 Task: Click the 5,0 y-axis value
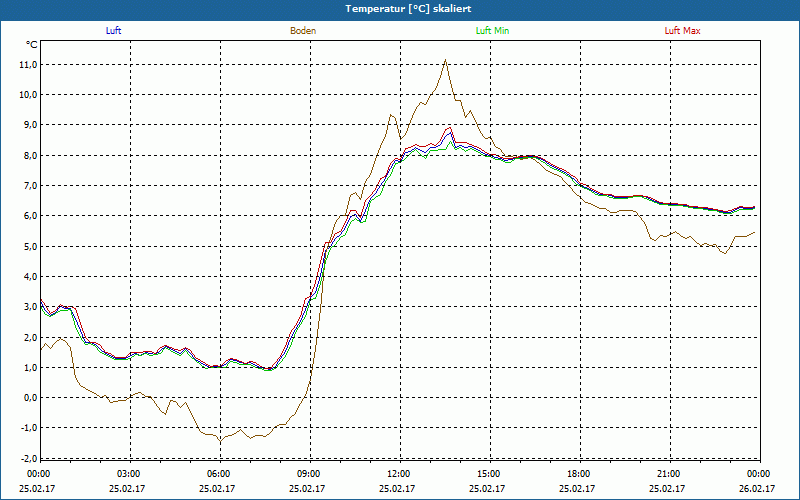pos(30,246)
